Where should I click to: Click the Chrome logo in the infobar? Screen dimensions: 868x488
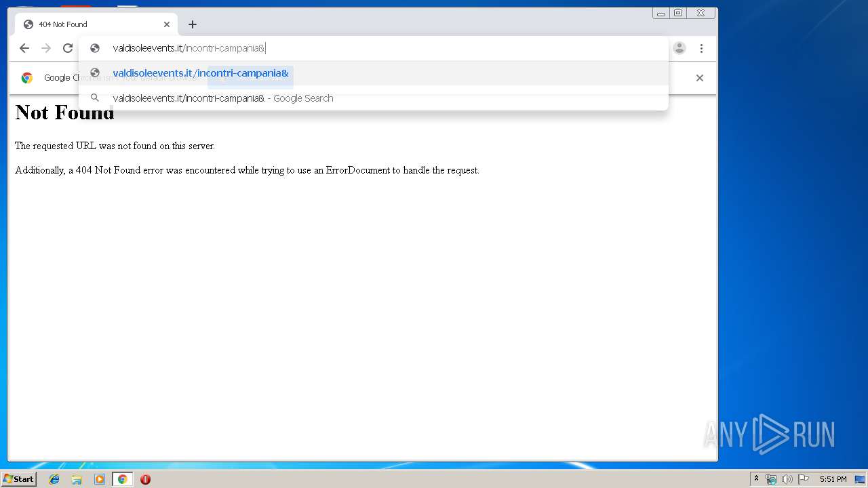tap(27, 78)
